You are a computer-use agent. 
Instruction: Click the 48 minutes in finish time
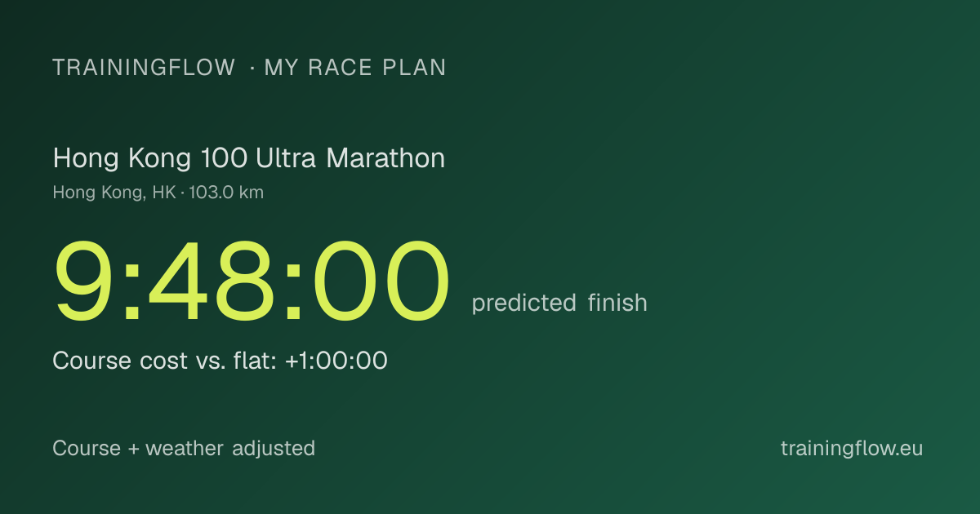[x=212, y=281]
